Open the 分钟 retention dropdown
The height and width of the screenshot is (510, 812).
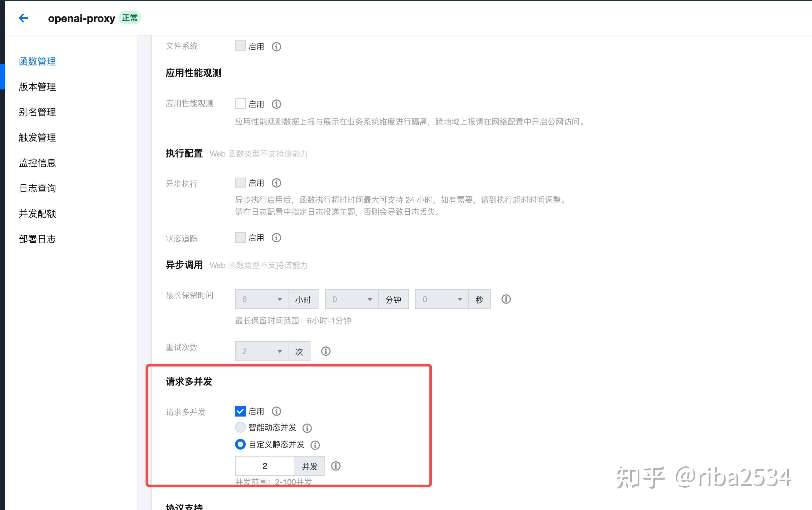[351, 299]
